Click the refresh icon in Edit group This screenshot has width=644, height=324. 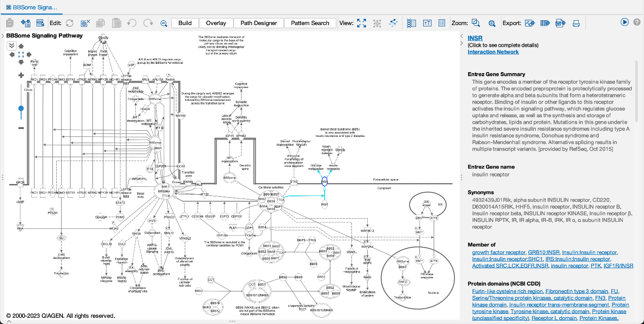(70, 23)
